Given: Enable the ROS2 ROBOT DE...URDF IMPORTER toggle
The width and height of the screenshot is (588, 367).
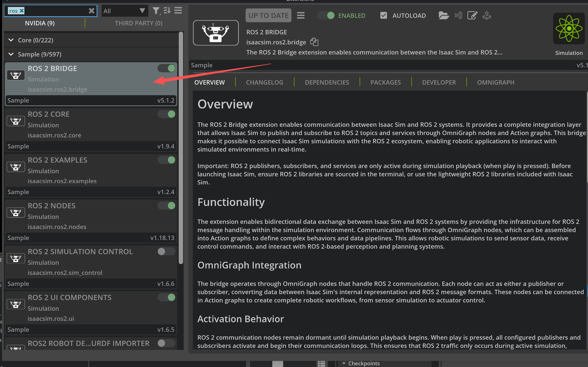Looking at the screenshot, I should point(166,343).
